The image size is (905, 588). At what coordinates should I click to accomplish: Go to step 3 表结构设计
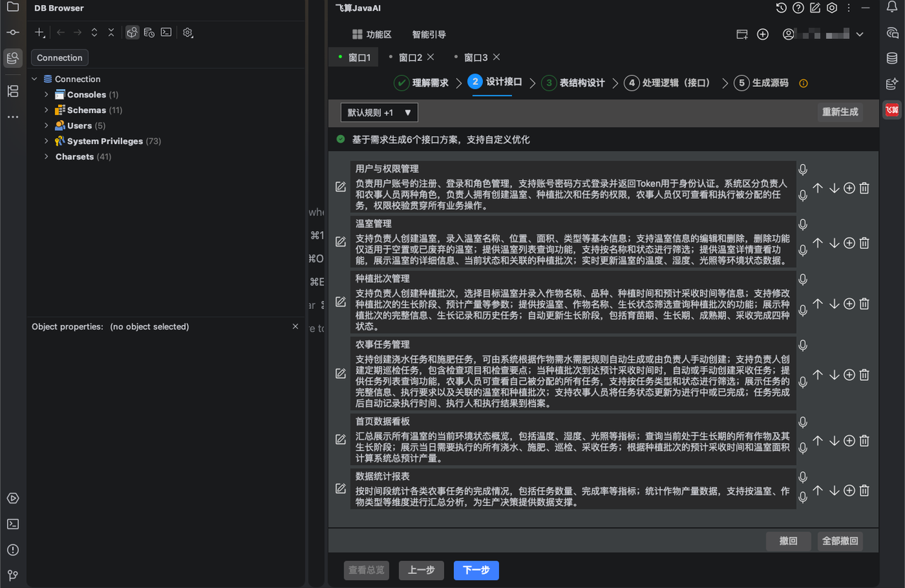coord(573,83)
